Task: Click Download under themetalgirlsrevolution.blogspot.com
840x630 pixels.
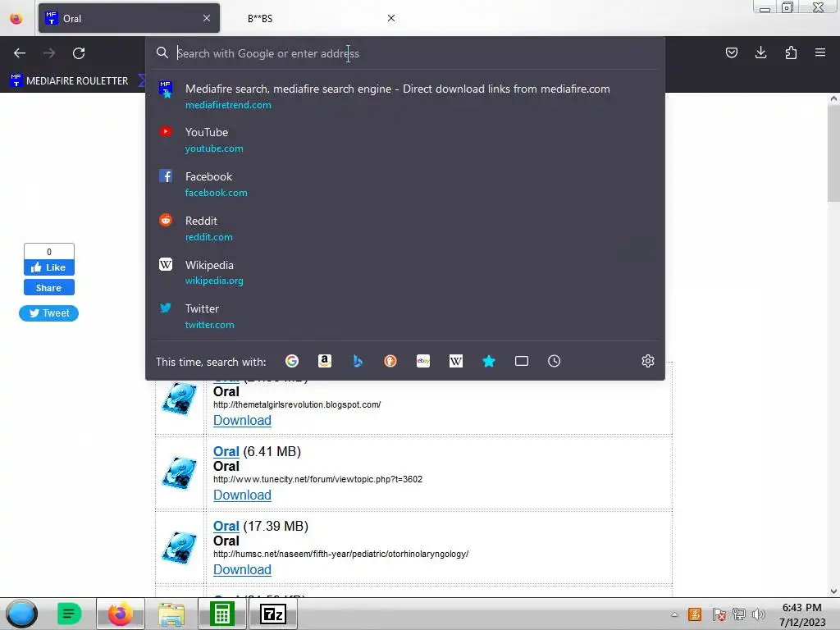Action: (242, 421)
